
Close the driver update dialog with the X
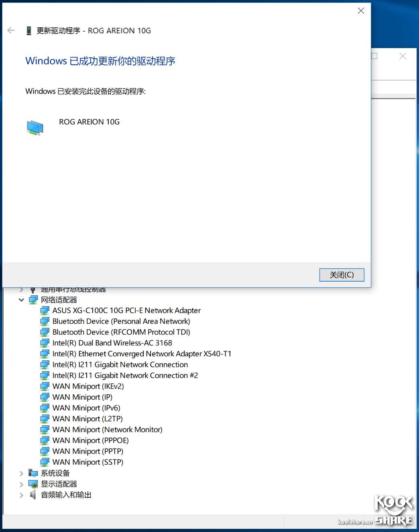pos(361,11)
